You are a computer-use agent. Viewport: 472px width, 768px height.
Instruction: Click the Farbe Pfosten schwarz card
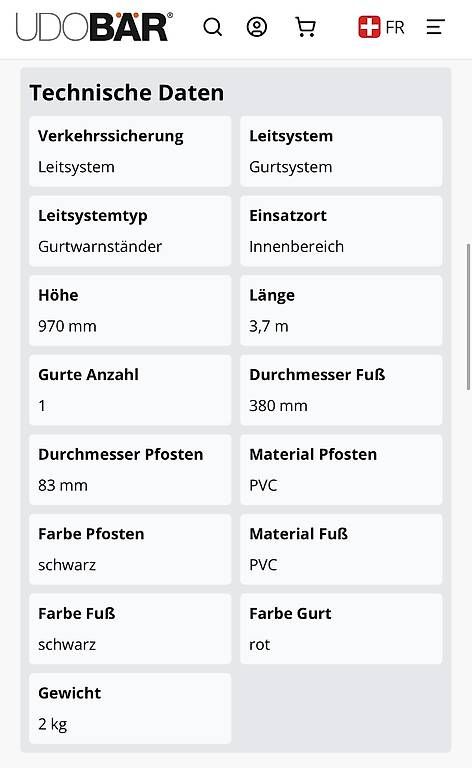point(130,549)
